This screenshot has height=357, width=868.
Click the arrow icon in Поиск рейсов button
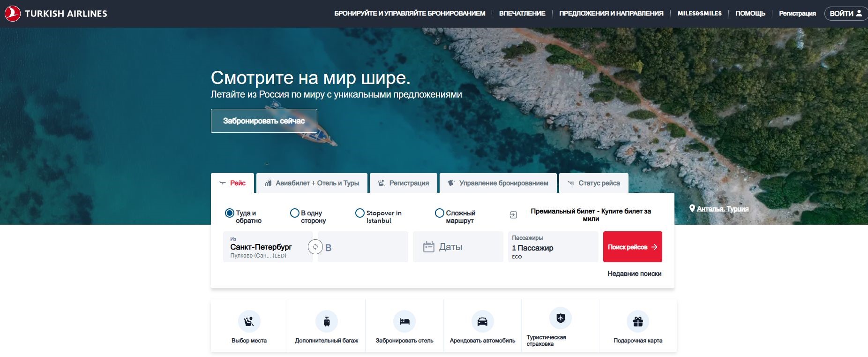(654, 247)
